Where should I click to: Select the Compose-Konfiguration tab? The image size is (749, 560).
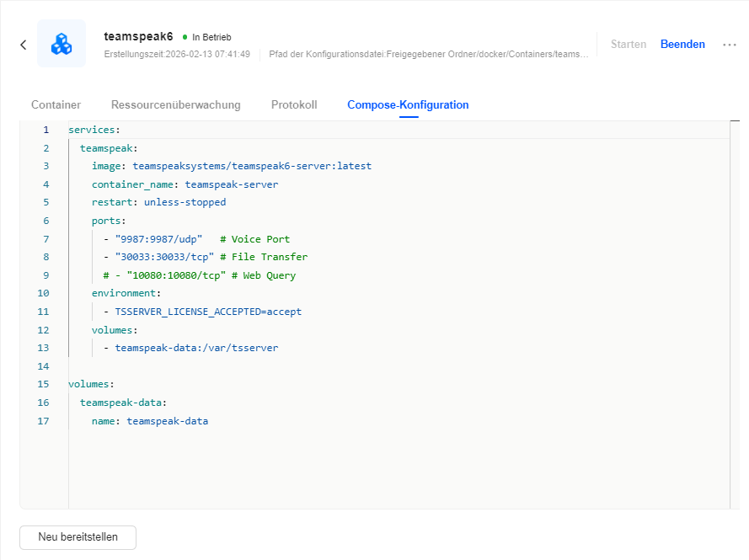[408, 105]
